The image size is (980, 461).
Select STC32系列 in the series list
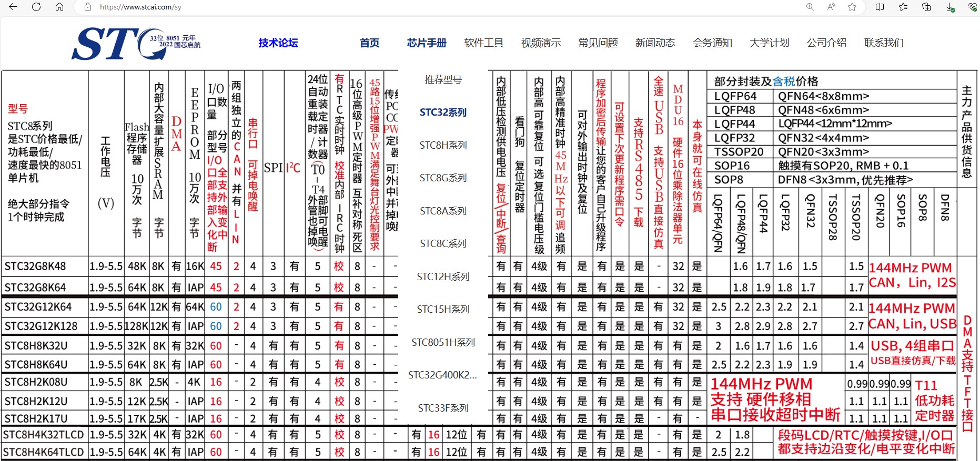(x=443, y=112)
